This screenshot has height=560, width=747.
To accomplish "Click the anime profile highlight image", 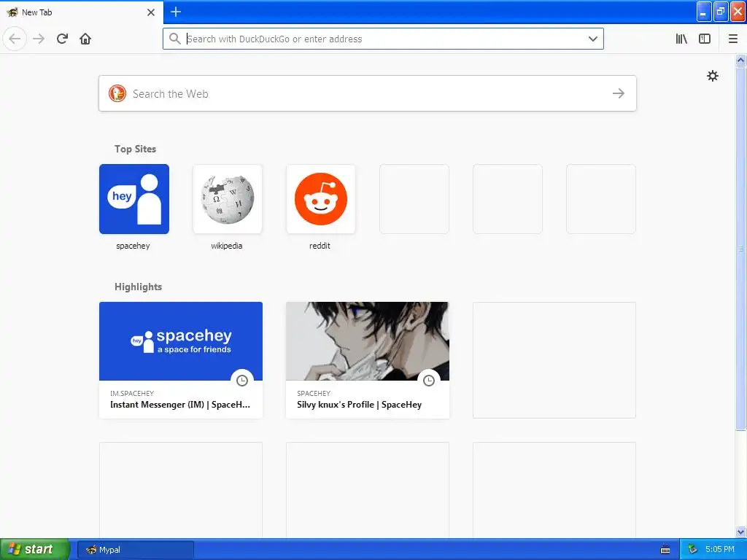I will coord(368,341).
